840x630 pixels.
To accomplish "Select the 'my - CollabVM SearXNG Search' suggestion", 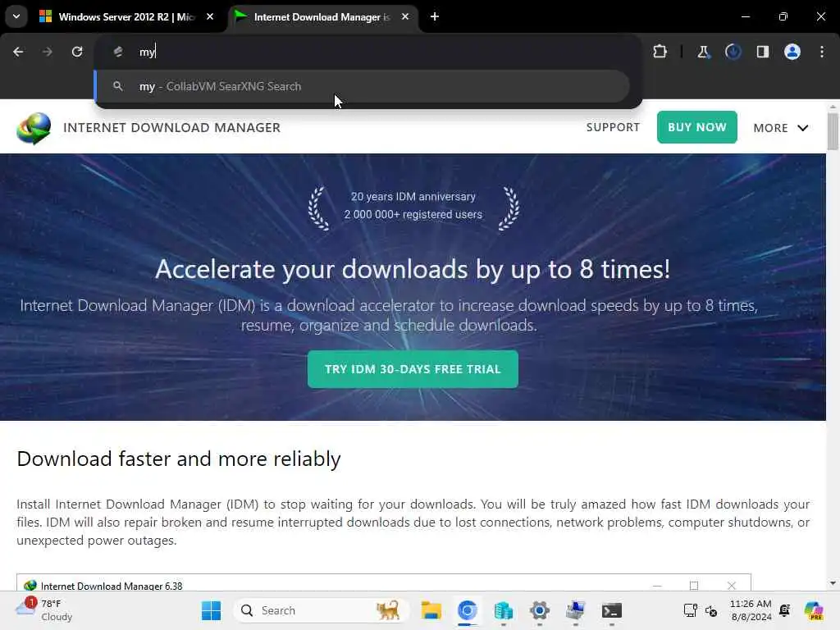I will point(362,86).
